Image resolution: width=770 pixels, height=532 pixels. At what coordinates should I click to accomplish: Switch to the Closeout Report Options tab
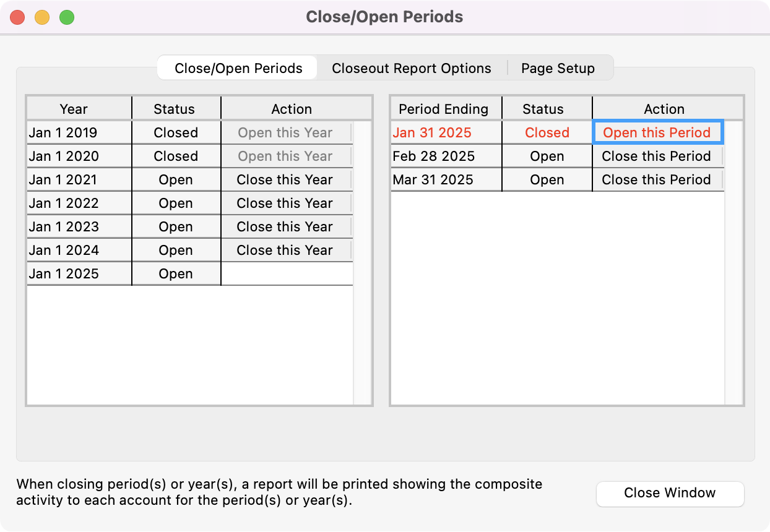412,68
